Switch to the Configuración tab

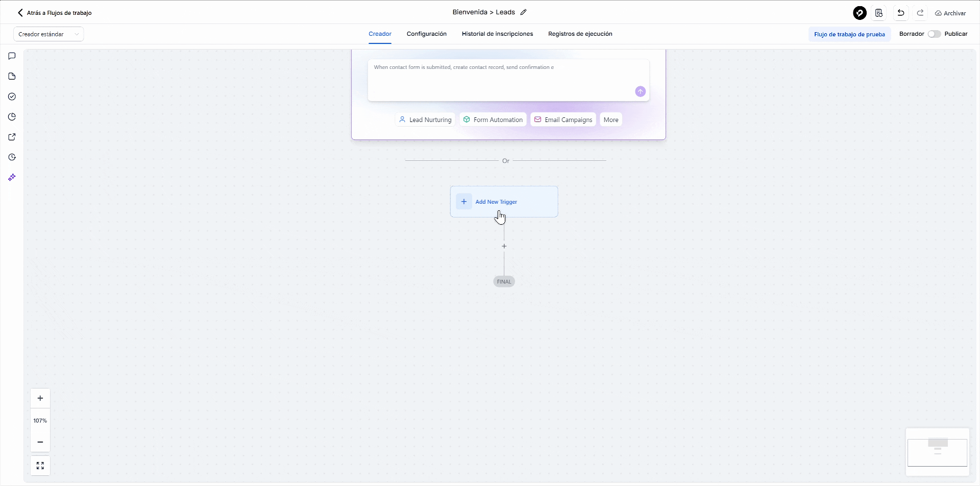point(426,34)
